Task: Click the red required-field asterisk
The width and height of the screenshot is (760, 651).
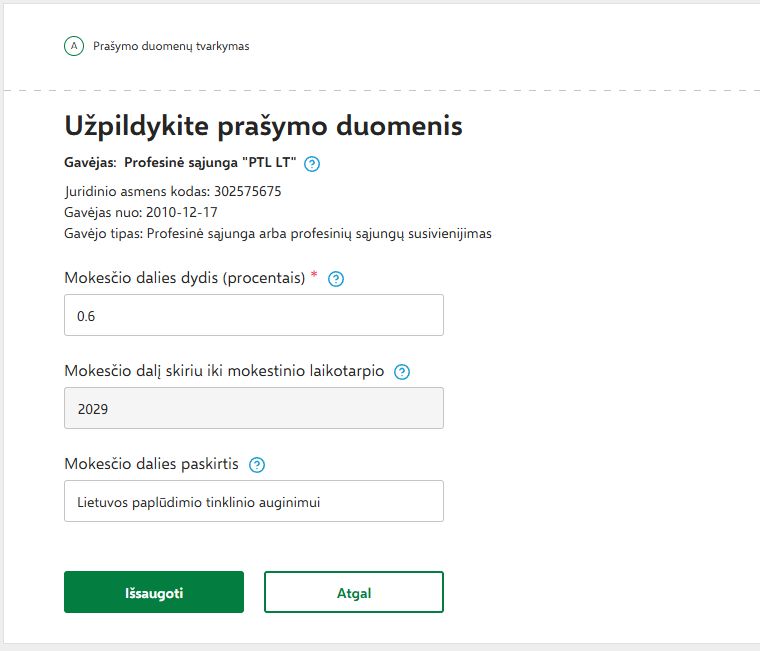Action: tap(314, 276)
